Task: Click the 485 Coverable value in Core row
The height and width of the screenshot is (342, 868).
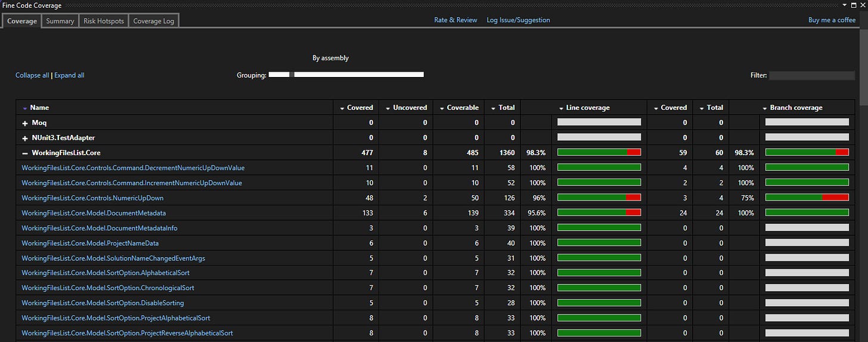Action: tap(473, 153)
